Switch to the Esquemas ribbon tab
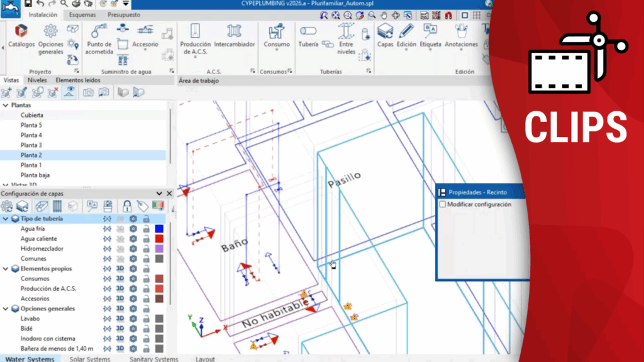The height and width of the screenshot is (362, 644). coord(82,14)
